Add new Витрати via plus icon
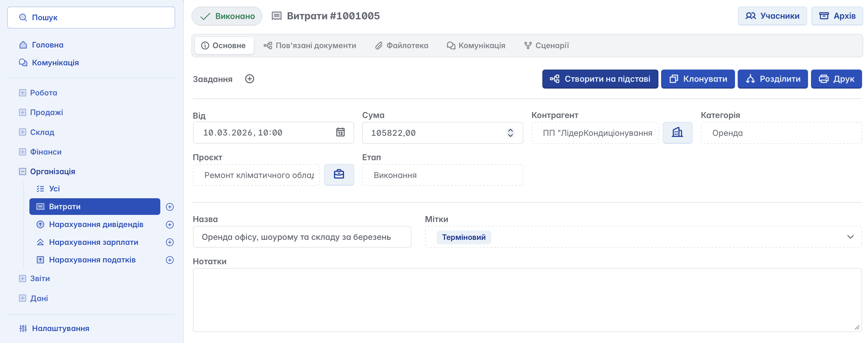Image resolution: width=868 pixels, height=343 pixels. coord(170,207)
